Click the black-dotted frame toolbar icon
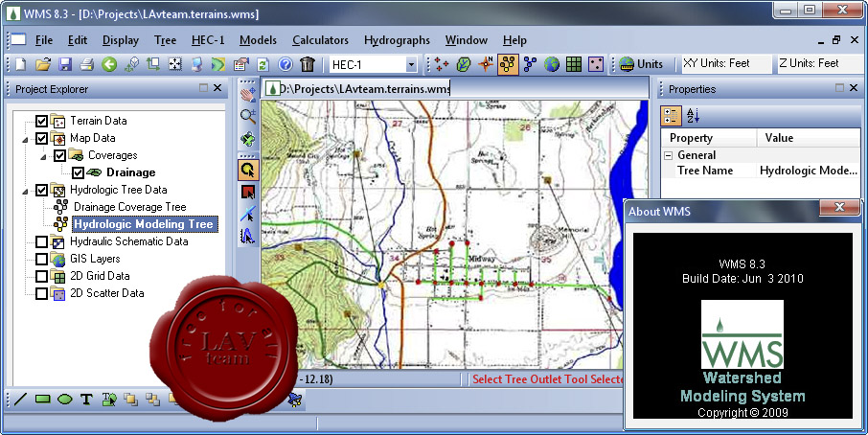Image resolution: width=868 pixels, height=435 pixels. coord(175,64)
